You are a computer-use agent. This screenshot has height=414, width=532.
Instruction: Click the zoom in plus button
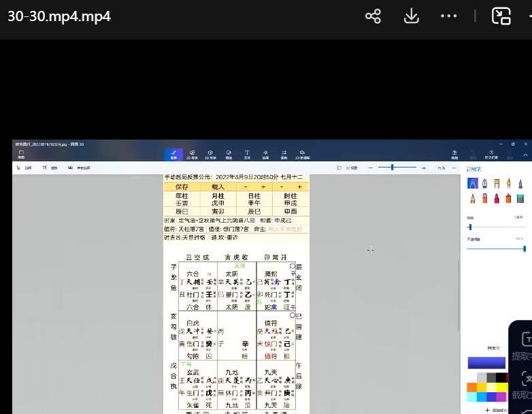click(x=424, y=168)
